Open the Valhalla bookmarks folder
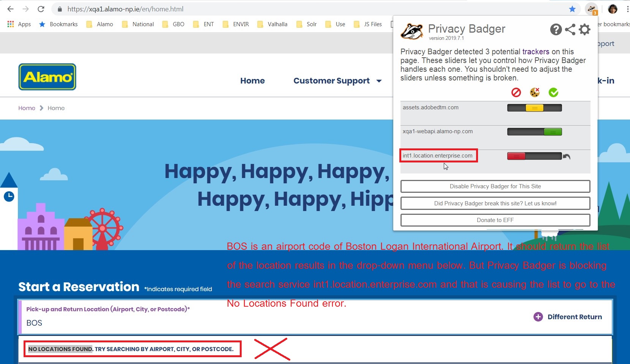Image resolution: width=630 pixels, height=364 pixels. pos(272,24)
